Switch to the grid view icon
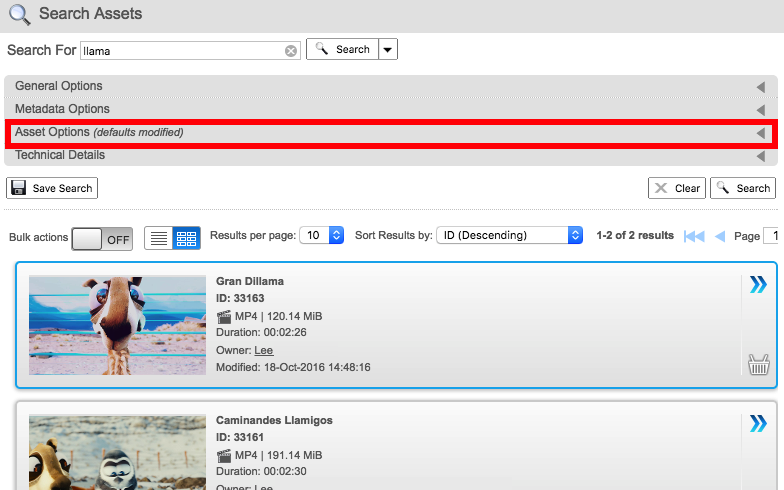784x490 pixels. [x=187, y=237]
